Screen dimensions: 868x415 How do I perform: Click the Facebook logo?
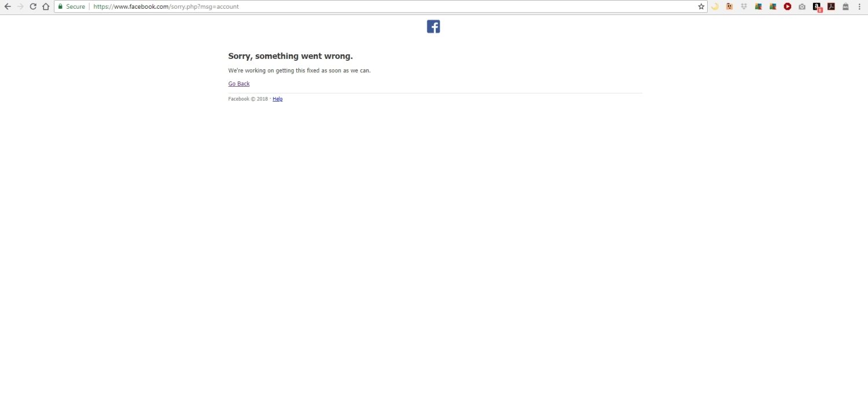tap(433, 27)
